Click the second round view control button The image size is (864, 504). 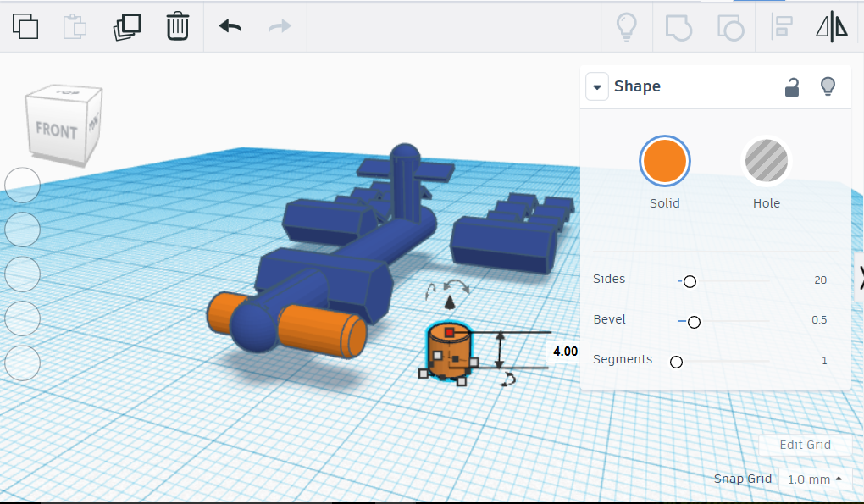(23, 230)
